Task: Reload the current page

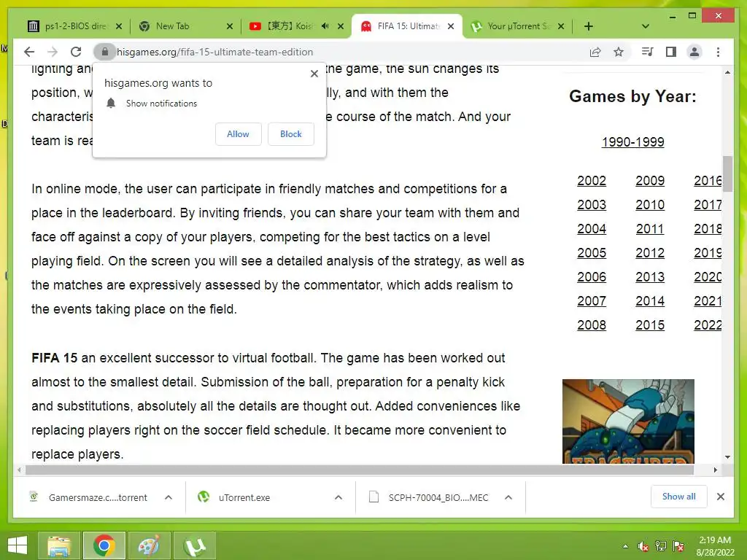Action: tap(76, 52)
